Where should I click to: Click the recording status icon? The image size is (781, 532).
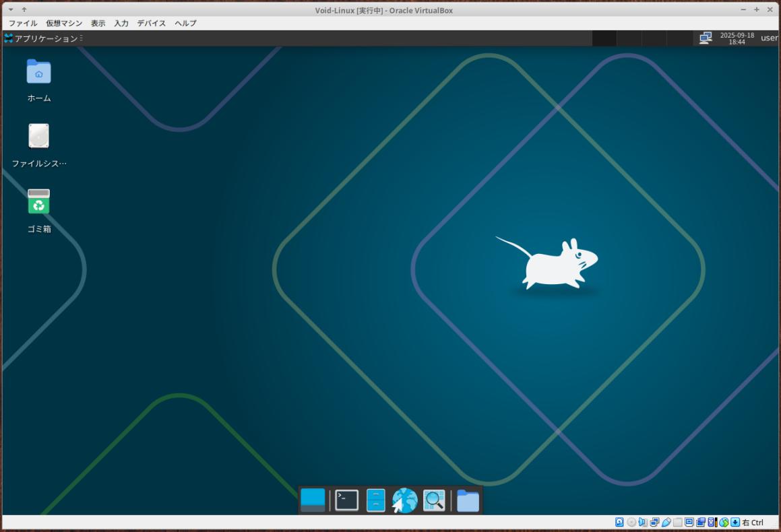700,522
